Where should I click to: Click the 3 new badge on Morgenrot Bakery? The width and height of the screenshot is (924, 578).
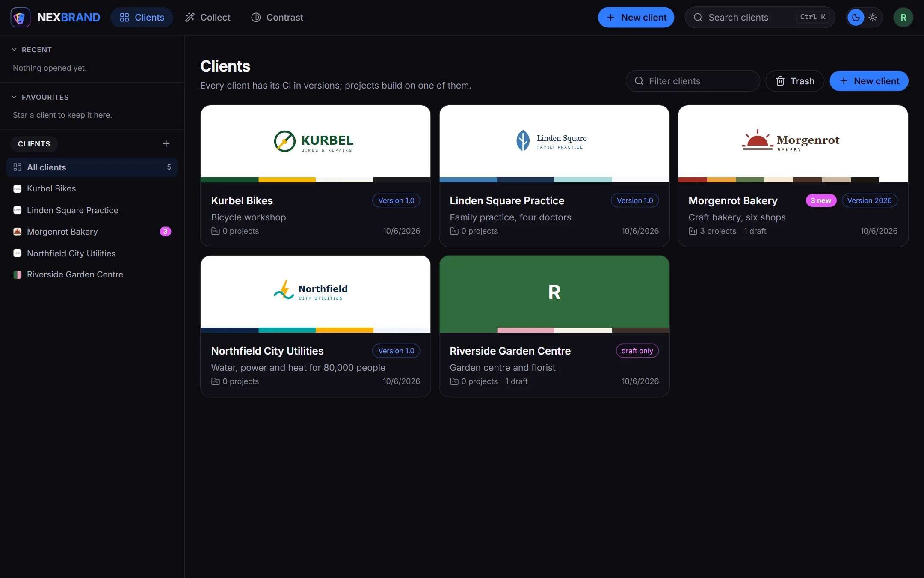coord(821,200)
